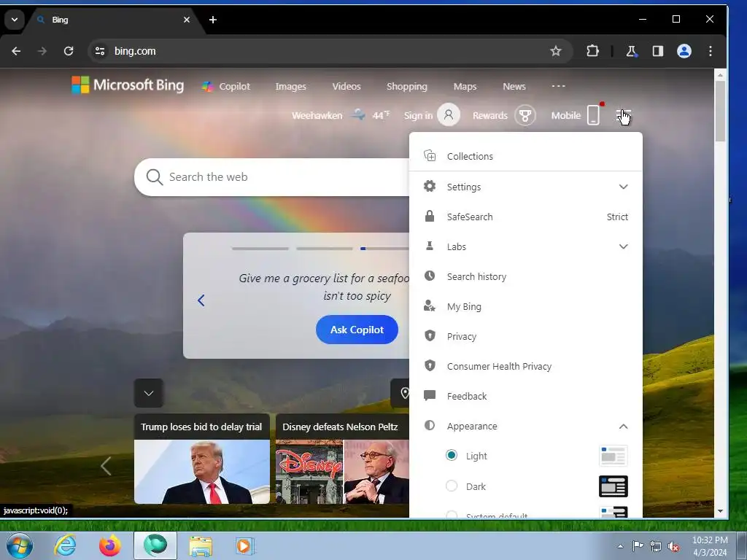Click the network tray icon

click(x=656, y=546)
